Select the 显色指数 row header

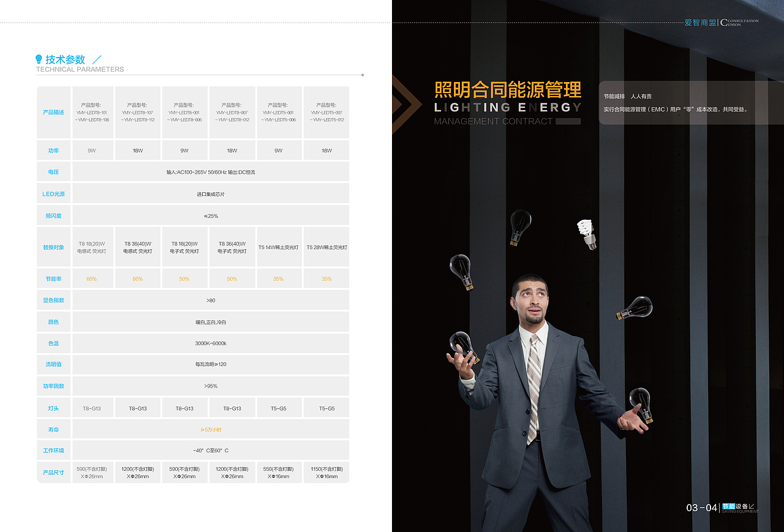coord(53,300)
